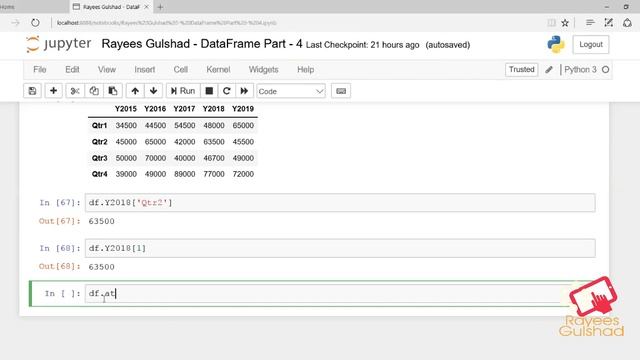Open the Cell menu

tap(180, 70)
